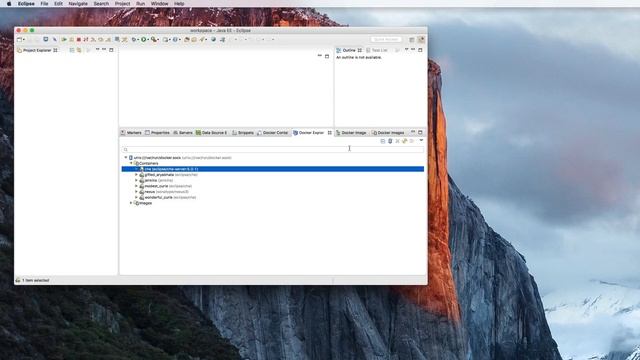Image resolution: width=640 pixels, height=360 pixels.
Task: Switch to the Task List tab
Action: (377, 50)
